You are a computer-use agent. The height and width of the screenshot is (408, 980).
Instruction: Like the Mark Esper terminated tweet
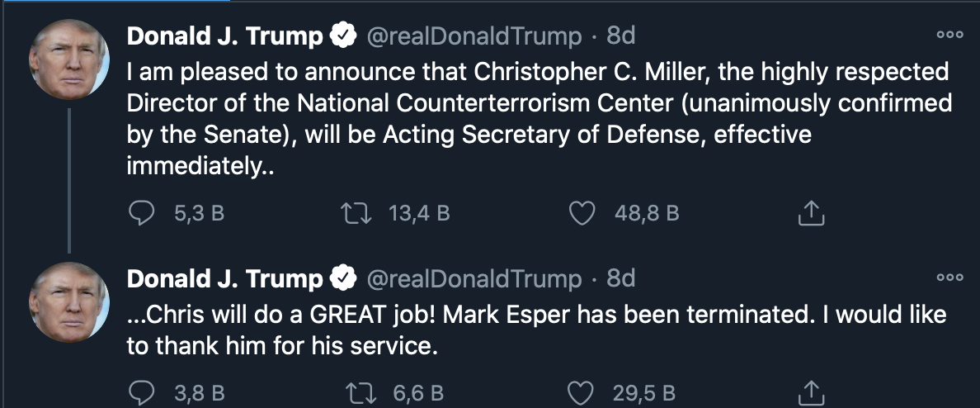pos(583,392)
